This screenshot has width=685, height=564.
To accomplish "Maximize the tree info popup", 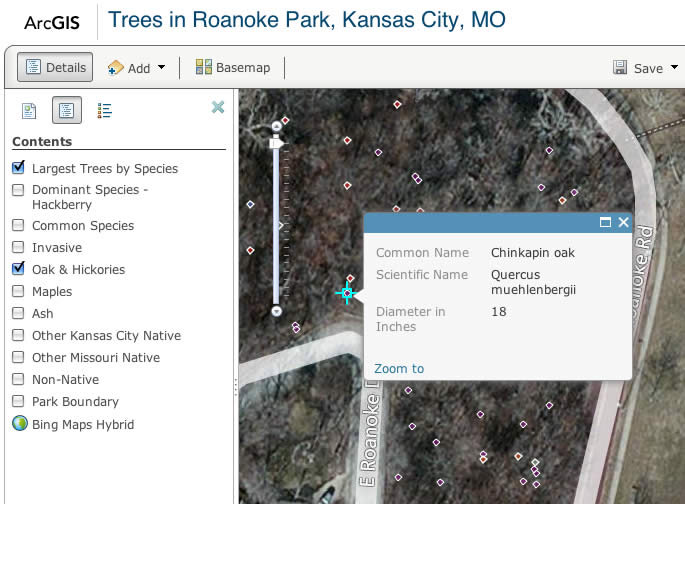I will click(605, 222).
